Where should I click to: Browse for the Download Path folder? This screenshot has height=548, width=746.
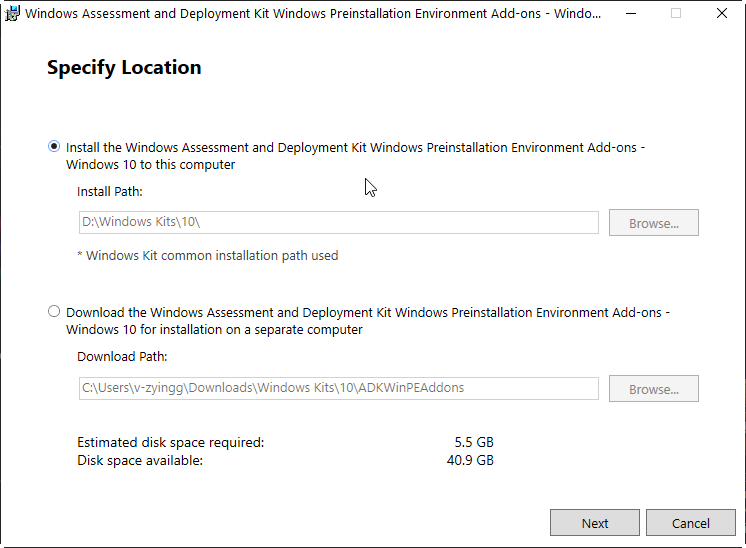[654, 389]
